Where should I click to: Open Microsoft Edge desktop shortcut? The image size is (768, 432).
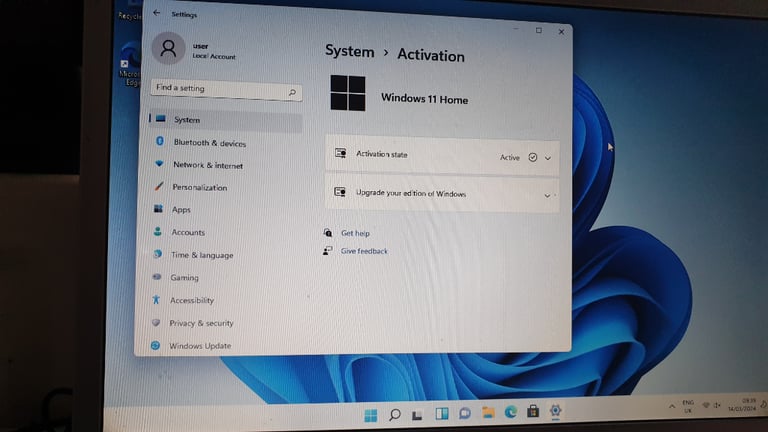(x=129, y=66)
